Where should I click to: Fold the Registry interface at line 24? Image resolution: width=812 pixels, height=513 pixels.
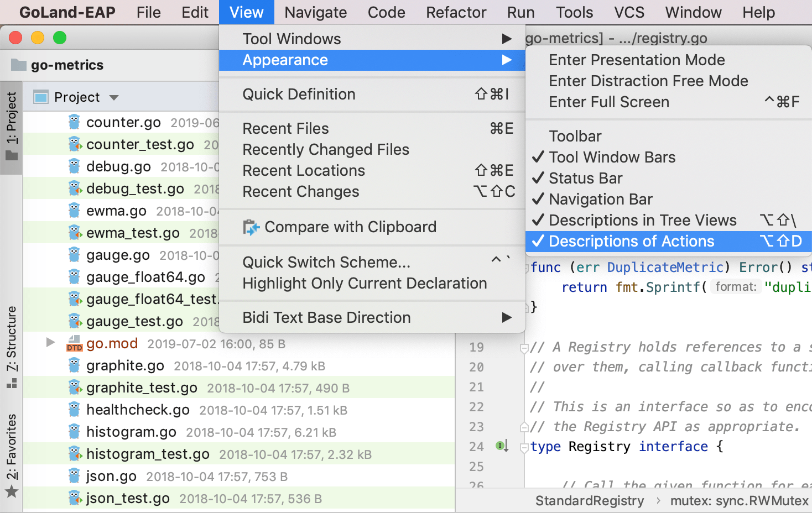[x=523, y=447]
